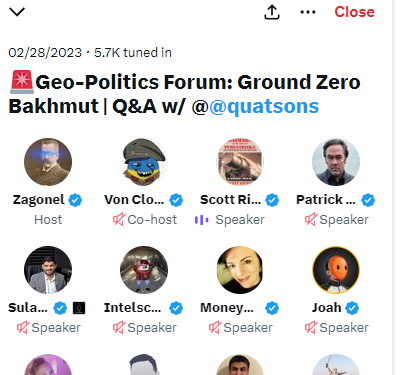Select Scott Ri... speaker avatar
Viewport: 403px width, 375px height.
click(x=240, y=162)
